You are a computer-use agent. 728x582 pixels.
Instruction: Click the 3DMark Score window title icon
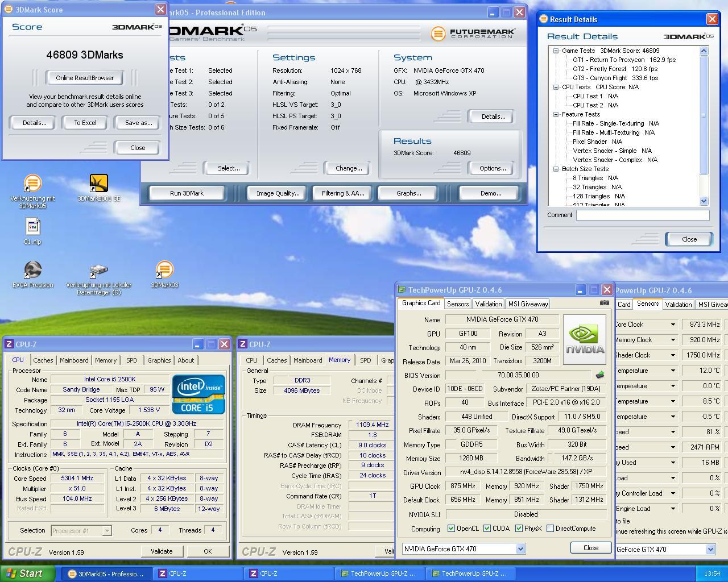9,10
